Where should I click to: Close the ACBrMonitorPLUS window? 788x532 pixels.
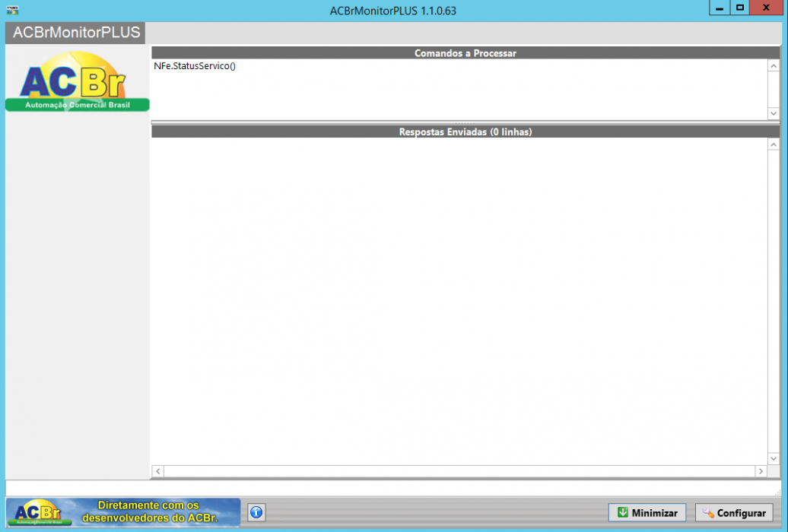[766, 8]
